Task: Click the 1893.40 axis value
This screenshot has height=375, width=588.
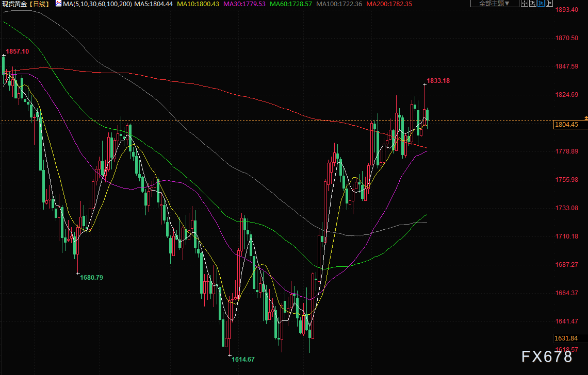Action: (567, 10)
